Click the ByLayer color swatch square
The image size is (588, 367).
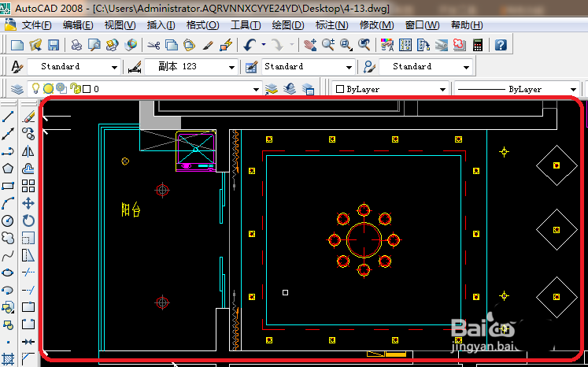coord(340,89)
